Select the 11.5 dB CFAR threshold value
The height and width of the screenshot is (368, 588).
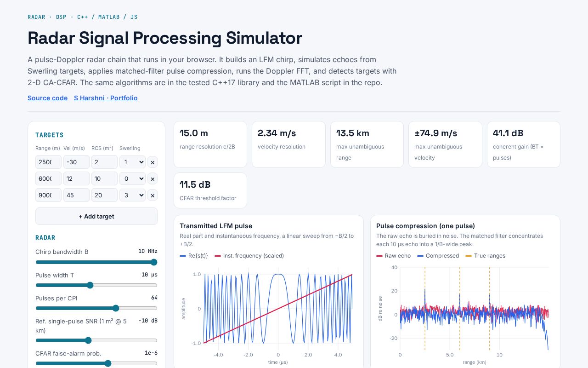pyautogui.click(x=195, y=184)
